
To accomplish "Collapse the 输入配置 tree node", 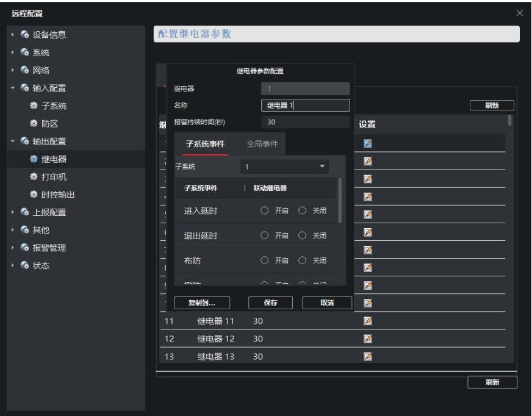I will pos(13,88).
